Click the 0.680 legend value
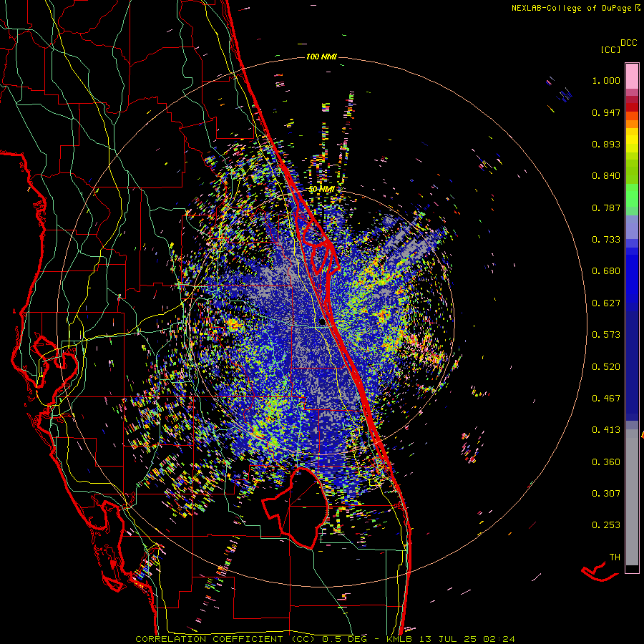644x644 pixels. pos(606,271)
